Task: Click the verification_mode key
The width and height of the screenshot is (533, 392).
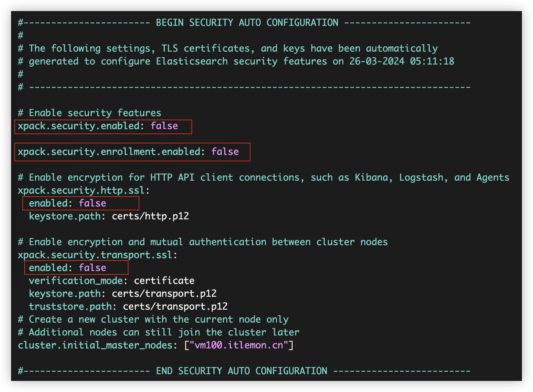Action: coord(76,281)
